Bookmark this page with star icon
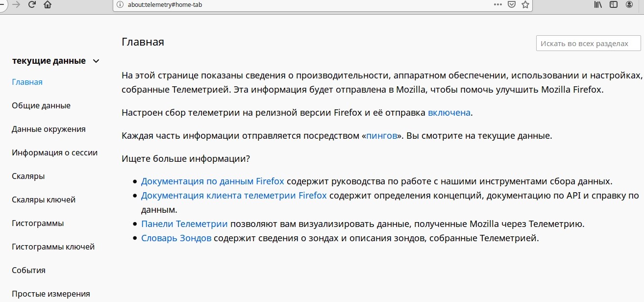Screen dimensions: 644x302 coord(525,4)
